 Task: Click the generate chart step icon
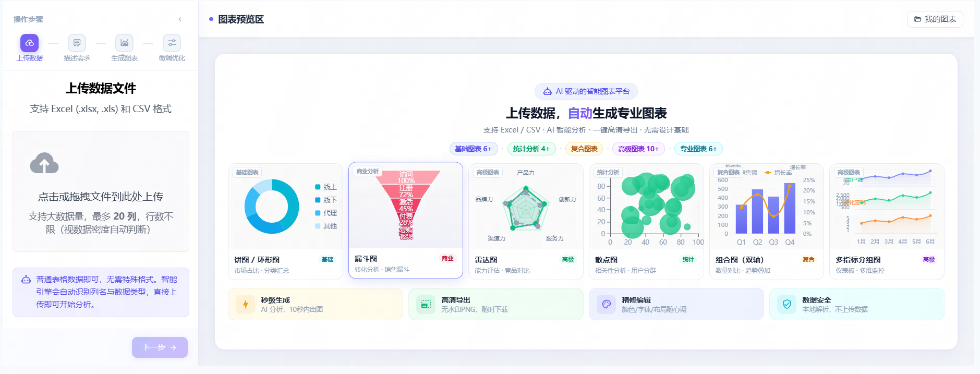(x=124, y=43)
